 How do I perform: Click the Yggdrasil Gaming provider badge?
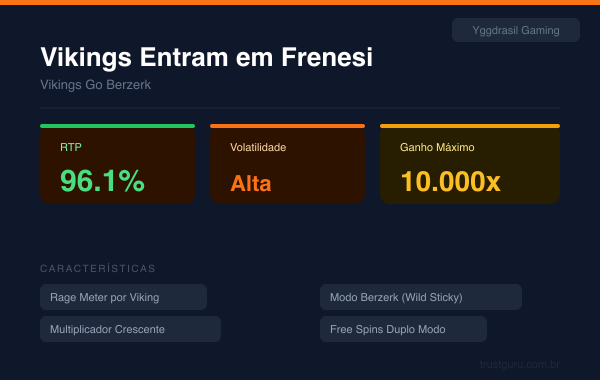click(515, 30)
